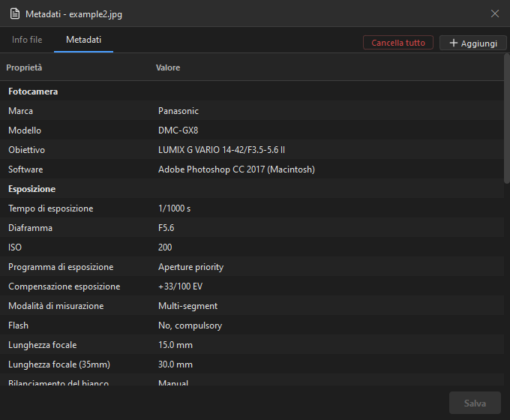Viewport: 510px width, 420px height.
Task: Click the Cancella tutto button
Action: click(398, 43)
